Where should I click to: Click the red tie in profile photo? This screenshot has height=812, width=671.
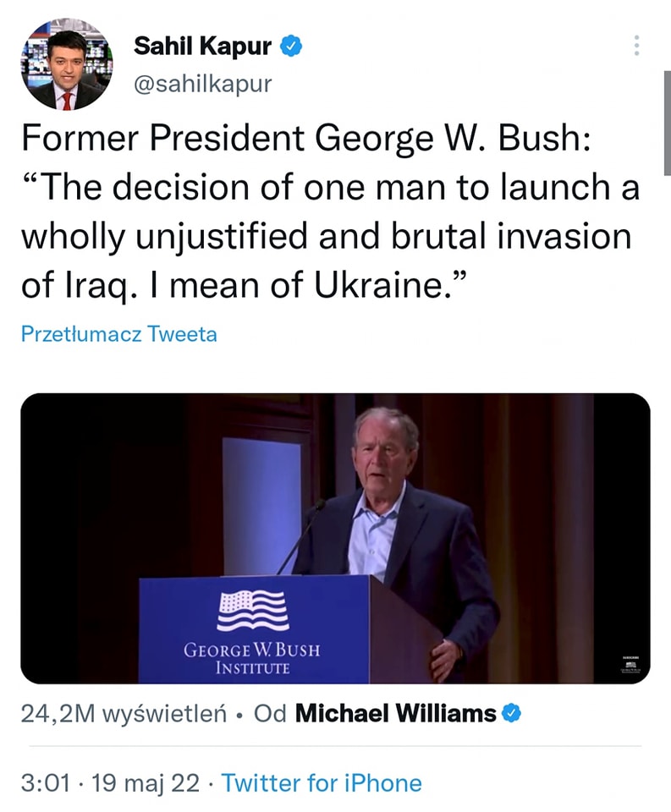point(67,99)
